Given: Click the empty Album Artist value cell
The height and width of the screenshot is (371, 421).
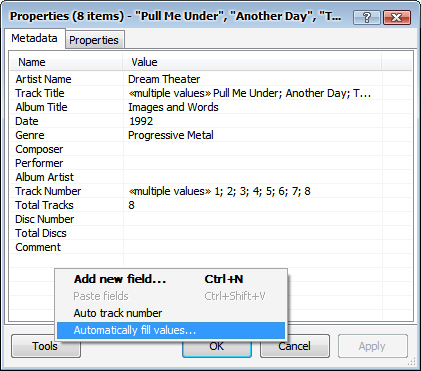Looking at the screenshot, I should pos(253,177).
